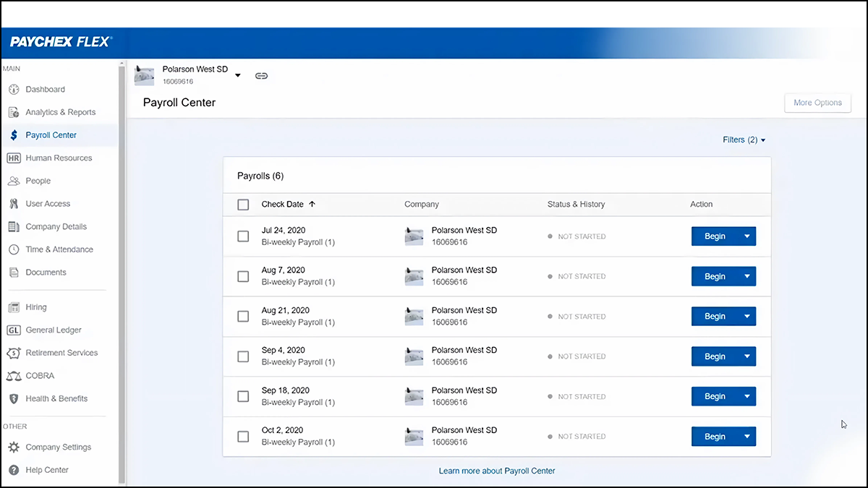Image resolution: width=868 pixels, height=488 pixels.
Task: Begin the Oct 2, 2020 payroll
Action: pos(715,437)
